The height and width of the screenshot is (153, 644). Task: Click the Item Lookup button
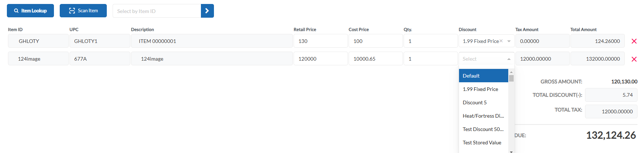[30, 11]
